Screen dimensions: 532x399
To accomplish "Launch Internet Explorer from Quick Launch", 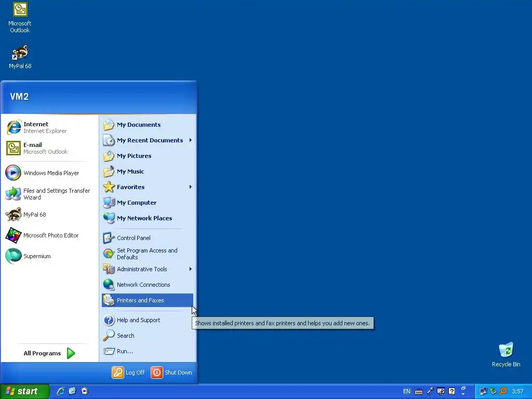I will pos(61,391).
